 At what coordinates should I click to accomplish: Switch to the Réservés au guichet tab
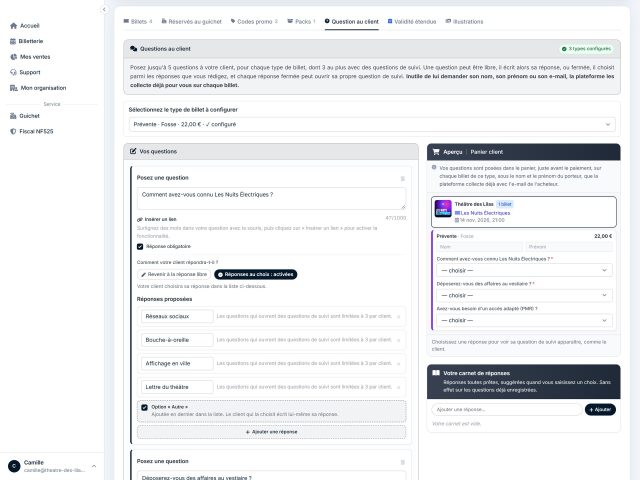click(191, 22)
